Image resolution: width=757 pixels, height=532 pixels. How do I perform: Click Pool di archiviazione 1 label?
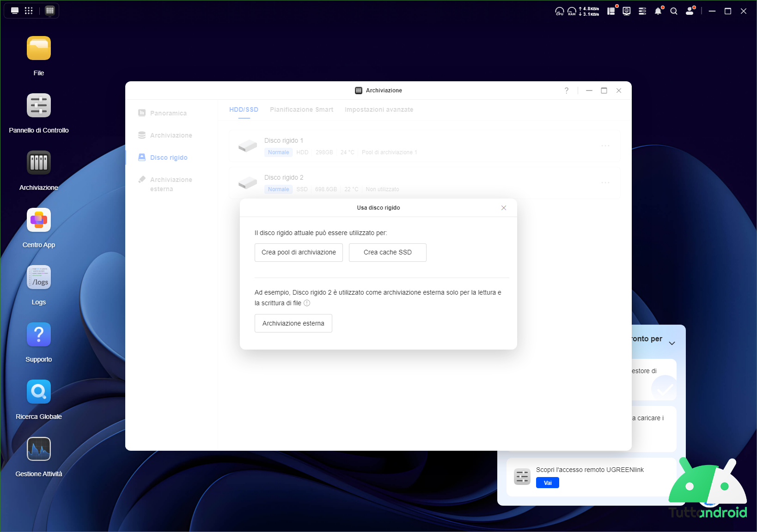click(390, 152)
